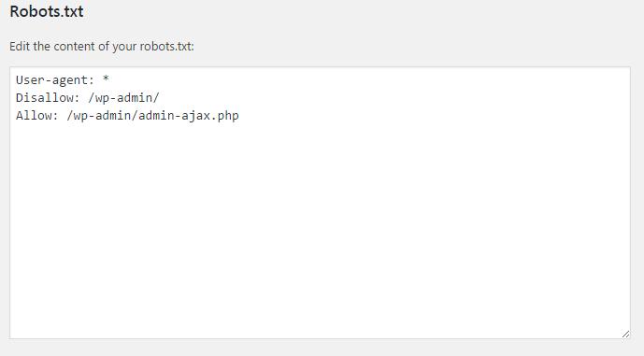Click "/wp-admin/" on the Disallow line

[123, 98]
